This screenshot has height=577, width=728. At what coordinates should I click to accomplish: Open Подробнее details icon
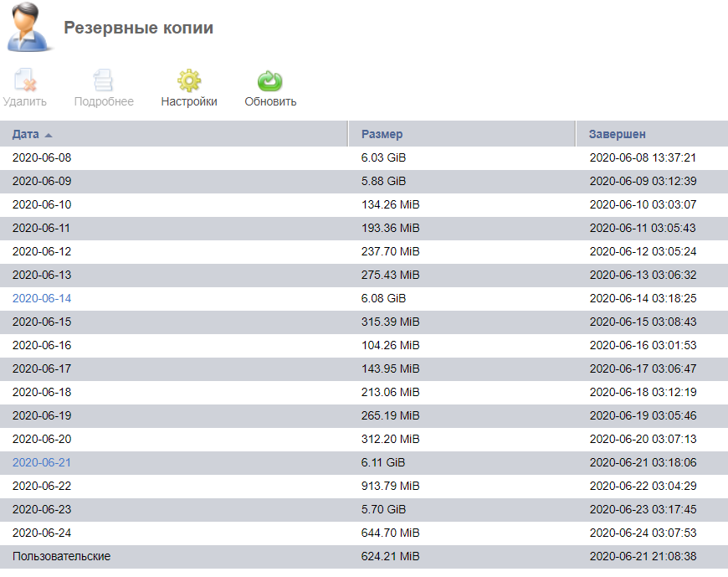[x=103, y=80]
